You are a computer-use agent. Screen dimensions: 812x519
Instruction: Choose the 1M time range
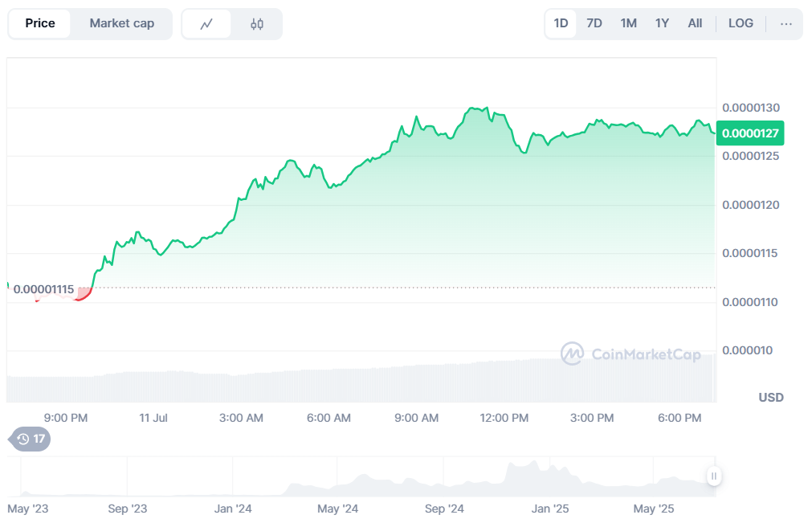coord(628,23)
